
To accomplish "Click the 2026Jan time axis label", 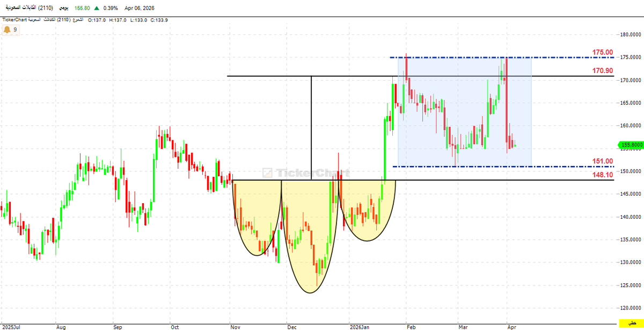I will pyautogui.click(x=360, y=326).
